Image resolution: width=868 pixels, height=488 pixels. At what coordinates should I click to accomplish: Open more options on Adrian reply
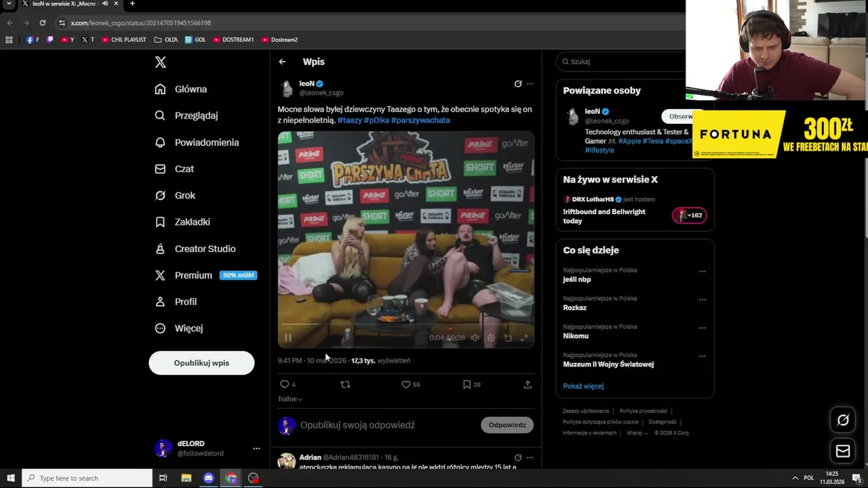coord(530,457)
